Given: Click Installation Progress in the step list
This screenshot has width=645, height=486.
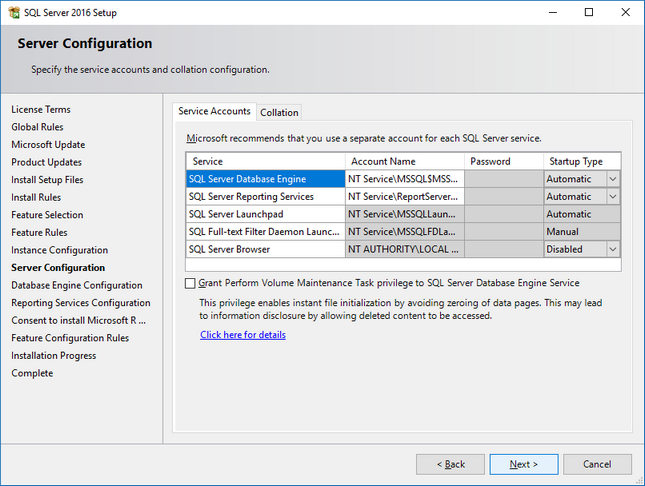Looking at the screenshot, I should click(x=53, y=356).
